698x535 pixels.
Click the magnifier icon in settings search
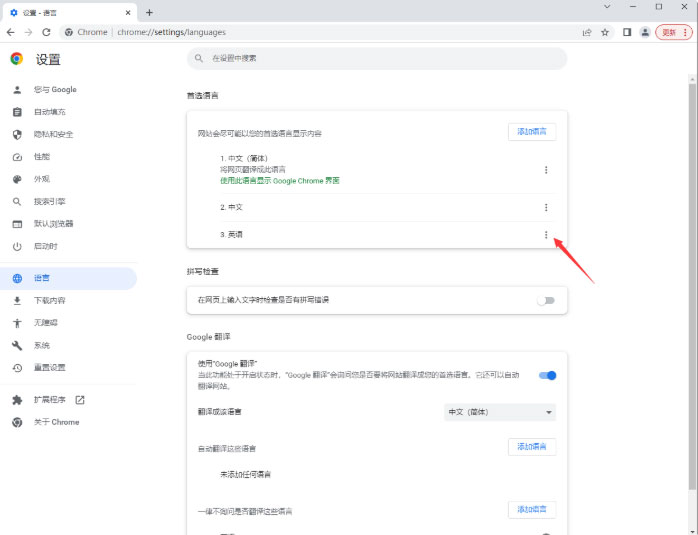tap(199, 58)
